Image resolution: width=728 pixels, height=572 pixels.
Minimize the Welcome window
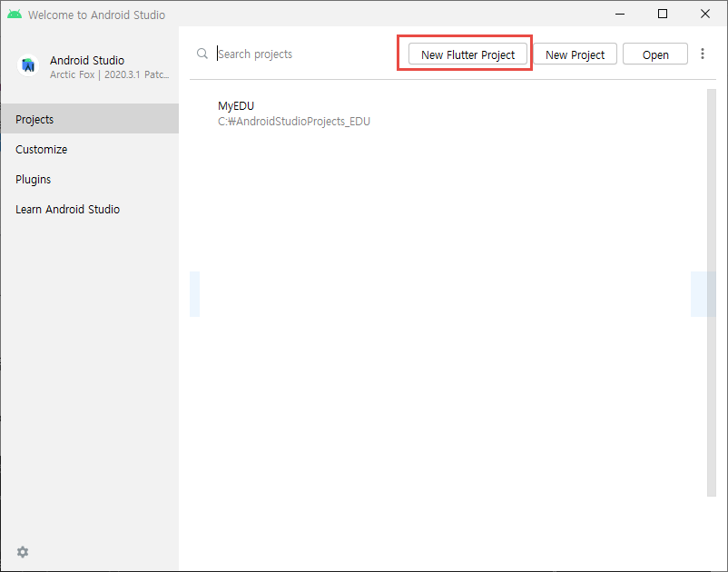(x=620, y=14)
